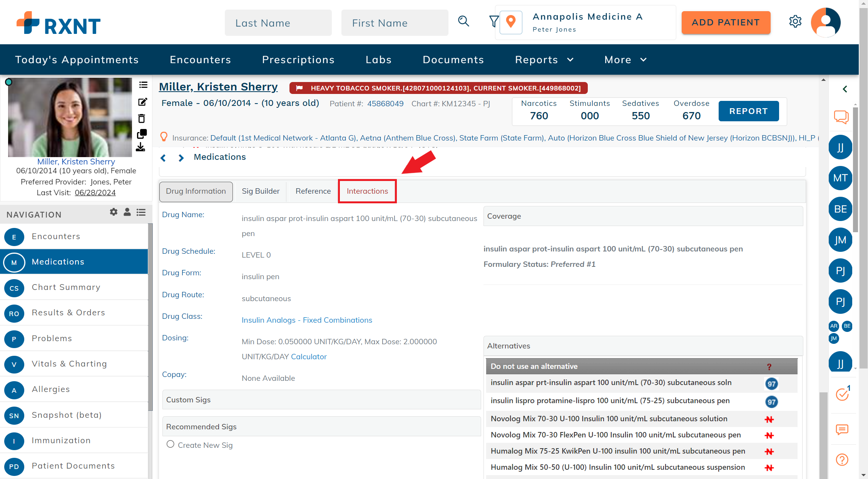The height and width of the screenshot is (479, 868).
Task: Collapse right sidebar with chevron arrow
Action: pos(845,89)
